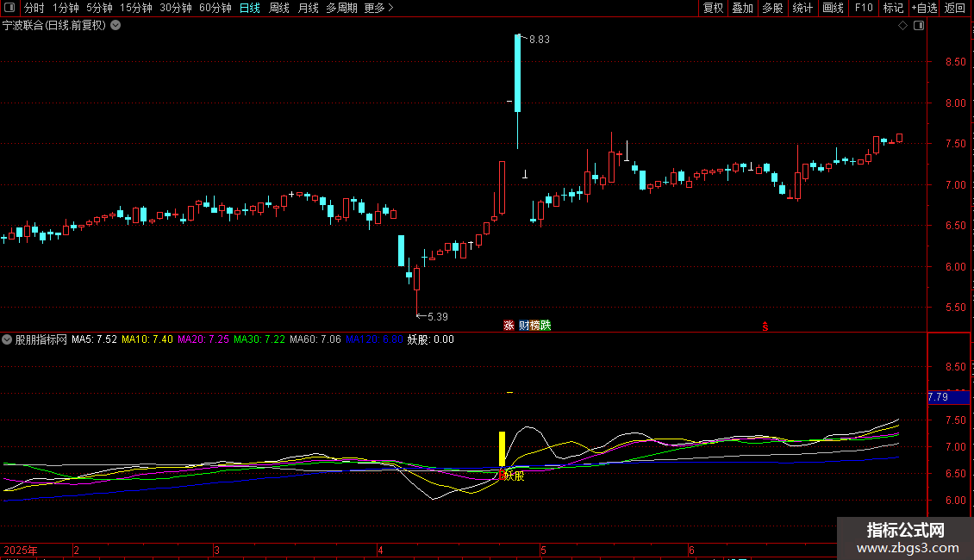Click the 宁波联合(日线.前复权) title
Viewport: 974px width, 560px height.
(x=54, y=26)
